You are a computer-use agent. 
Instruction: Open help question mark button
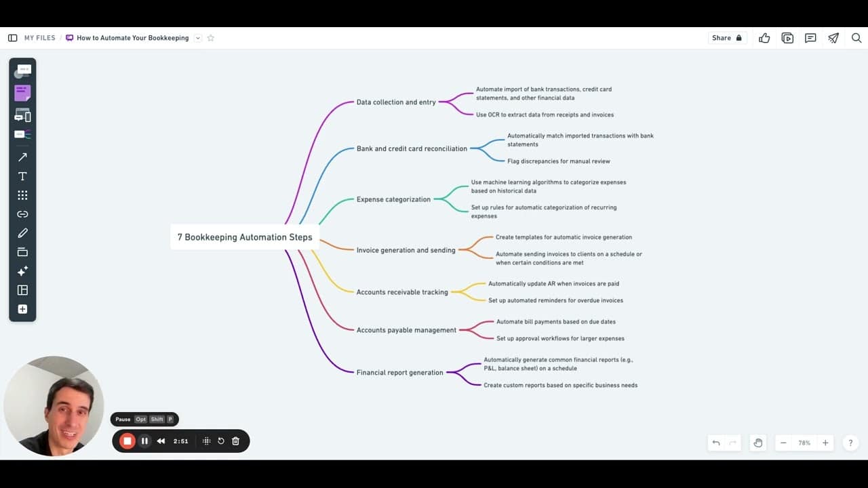(850, 443)
